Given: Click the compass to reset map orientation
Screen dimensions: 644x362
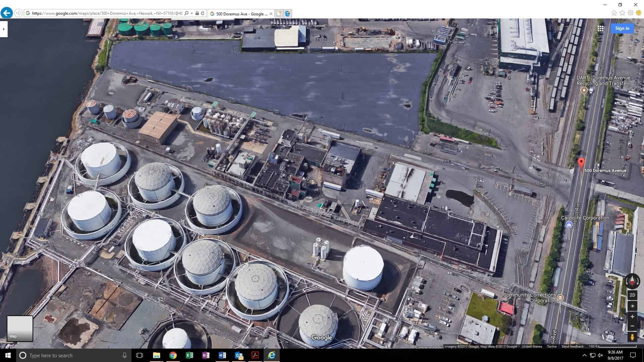Looking at the screenshot, I should point(632,281).
